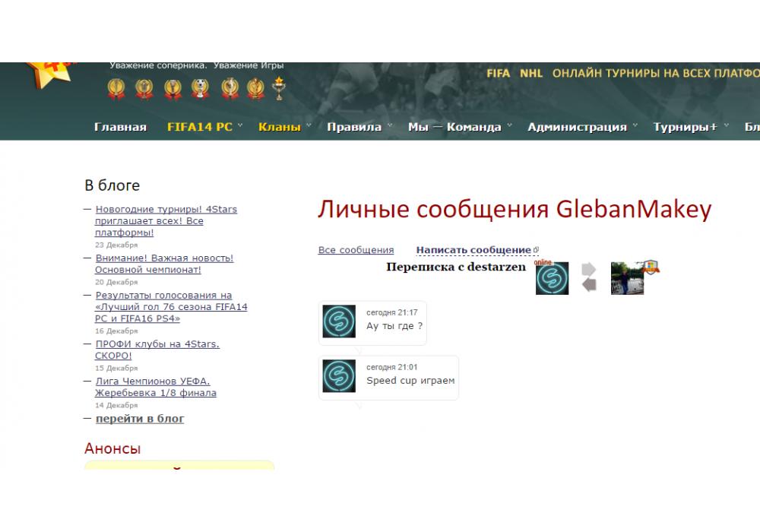This screenshot has height=532, width=760.
Task: Click sender avatar on the 21:01 message
Action: 339,375
